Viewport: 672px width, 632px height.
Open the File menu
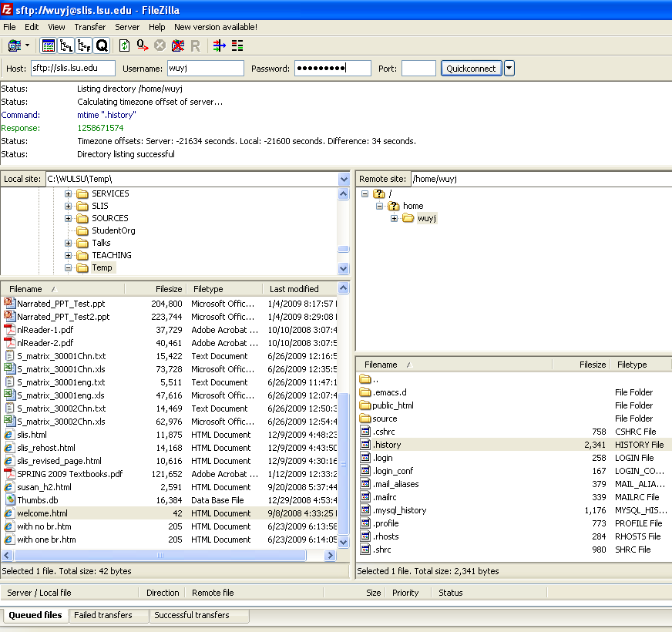click(x=9, y=27)
